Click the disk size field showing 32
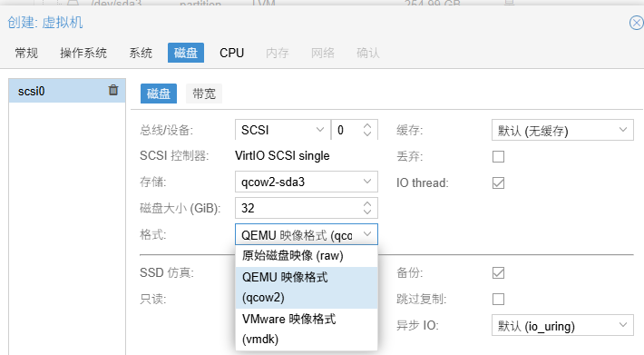The width and height of the screenshot is (644, 355). (298, 208)
